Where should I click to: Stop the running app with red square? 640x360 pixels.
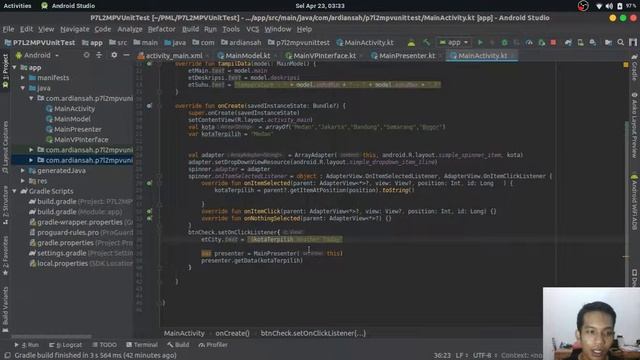pyautogui.click(x=553, y=42)
